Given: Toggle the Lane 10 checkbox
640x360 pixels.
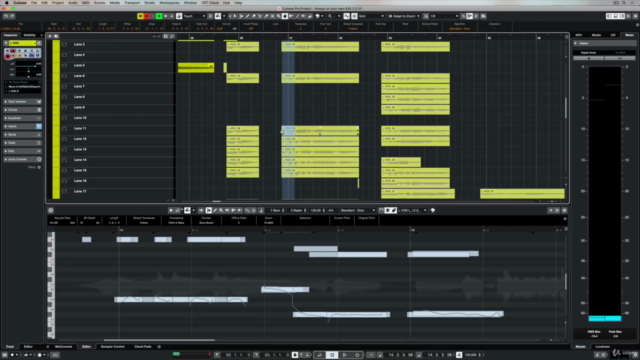Looking at the screenshot, I should coord(64,118).
